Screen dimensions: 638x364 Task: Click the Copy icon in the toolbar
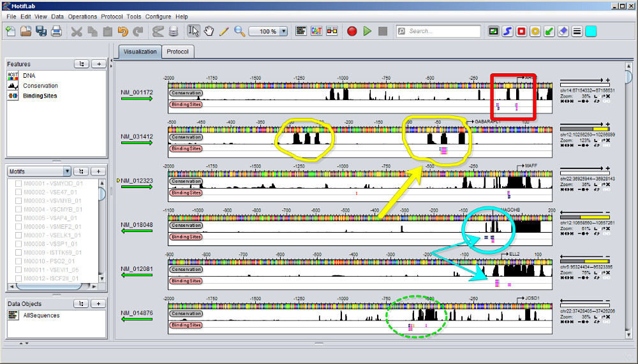pos(93,31)
